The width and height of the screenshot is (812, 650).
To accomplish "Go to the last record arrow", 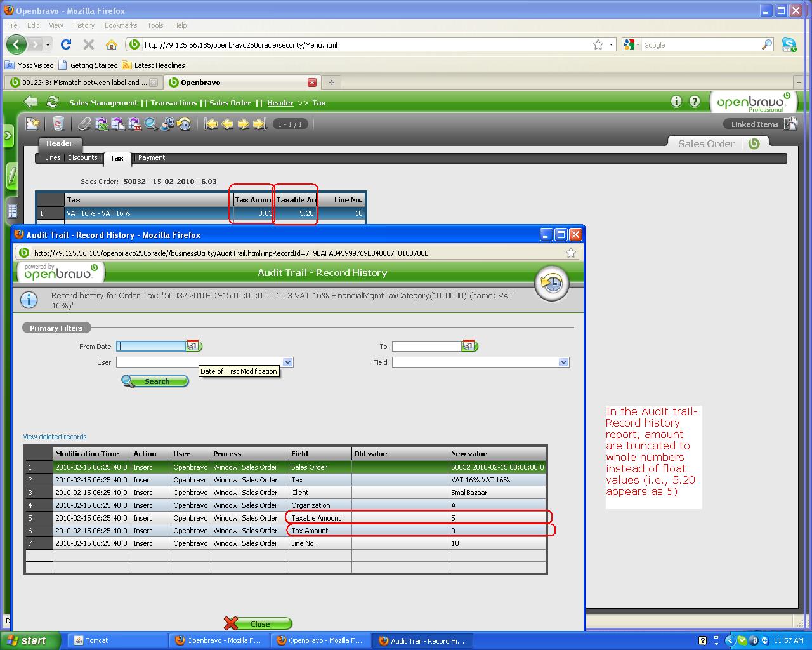I will [x=259, y=124].
